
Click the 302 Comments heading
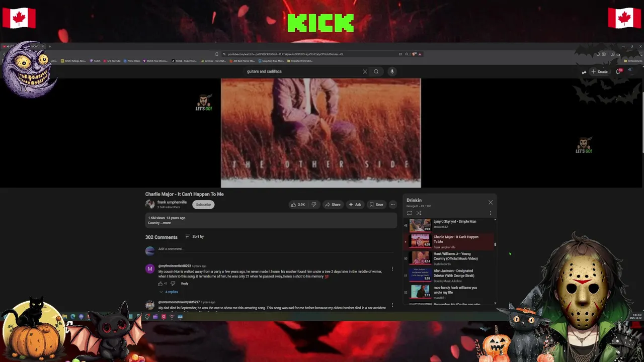(162, 237)
